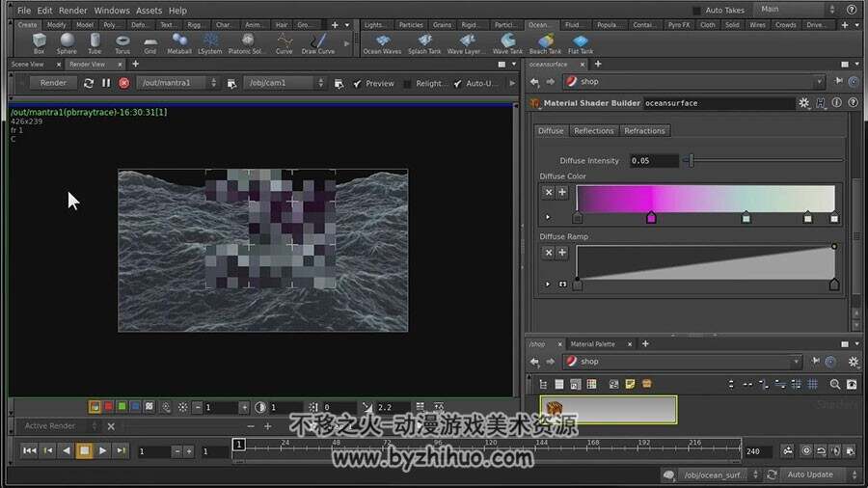Switch to the Refractions tab
This screenshot has height=488, width=868.
(644, 131)
